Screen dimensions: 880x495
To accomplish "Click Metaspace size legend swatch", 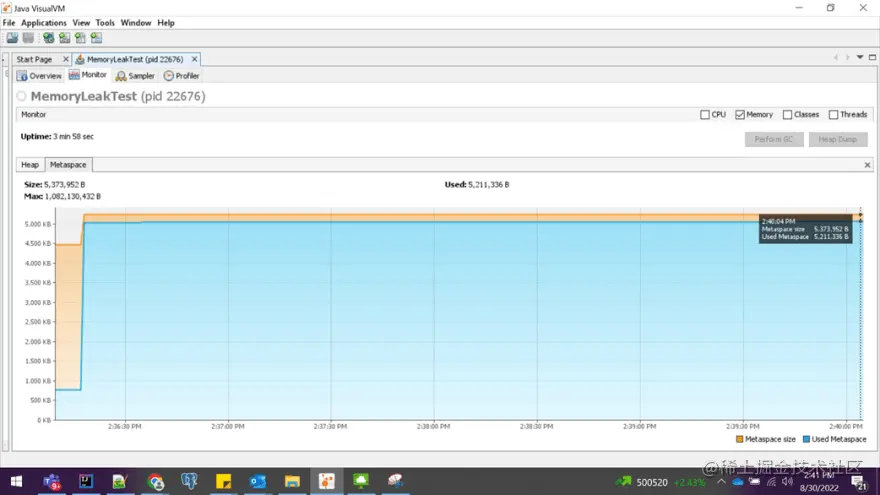I will [740, 439].
